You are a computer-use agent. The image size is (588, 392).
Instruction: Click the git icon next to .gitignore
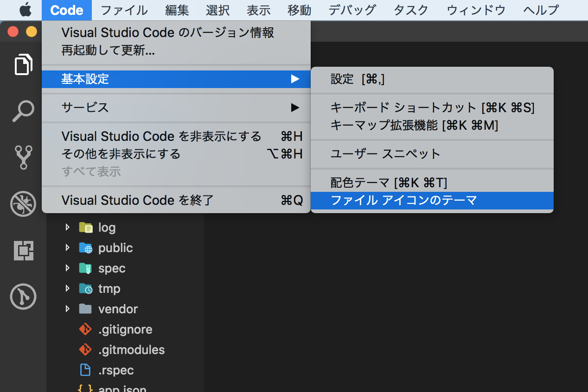(84, 329)
